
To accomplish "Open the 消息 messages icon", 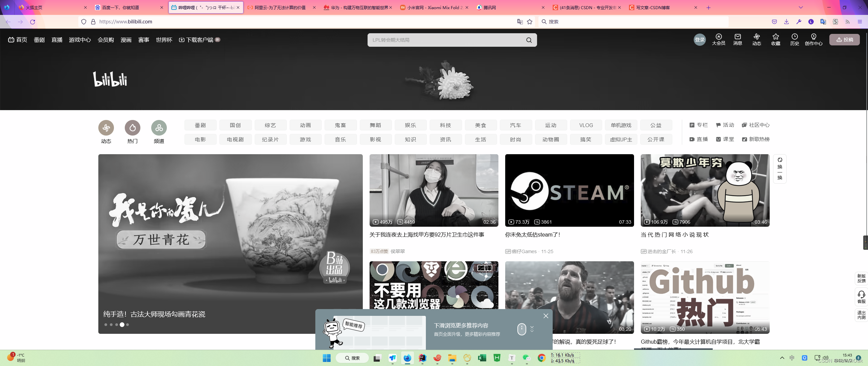I will 737,37.
